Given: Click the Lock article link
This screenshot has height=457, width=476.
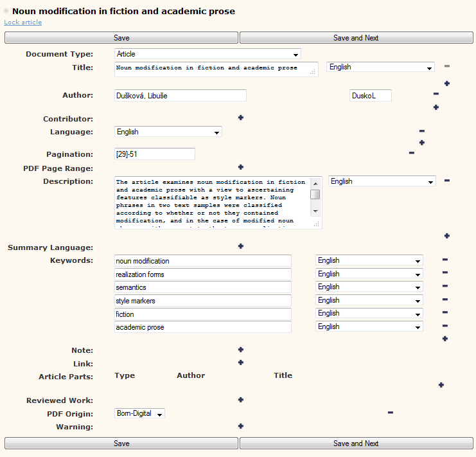Looking at the screenshot, I should tap(22, 22).
